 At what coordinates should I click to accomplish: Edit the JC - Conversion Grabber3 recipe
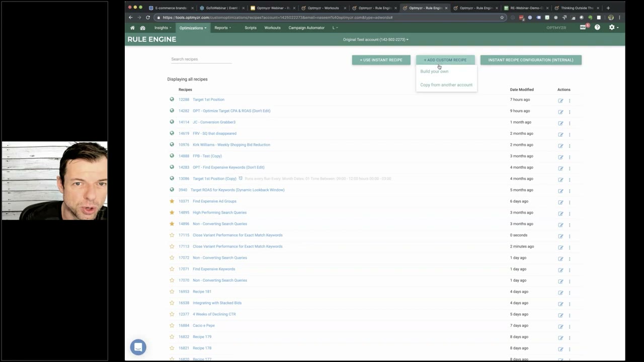click(560, 123)
